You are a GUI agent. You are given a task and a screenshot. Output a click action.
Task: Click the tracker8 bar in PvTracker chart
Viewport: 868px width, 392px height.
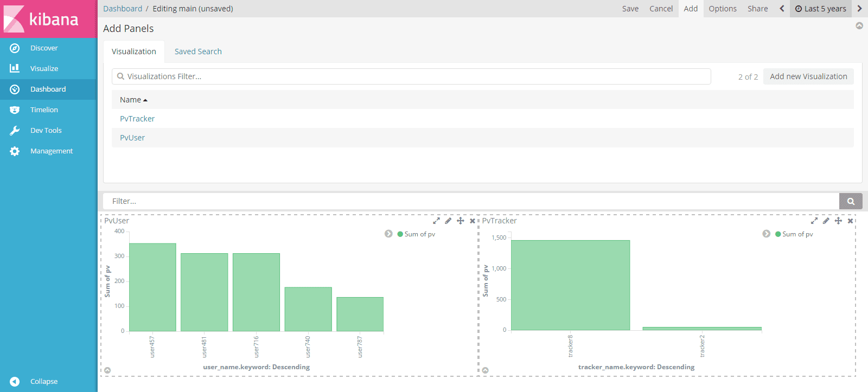[x=570, y=285]
